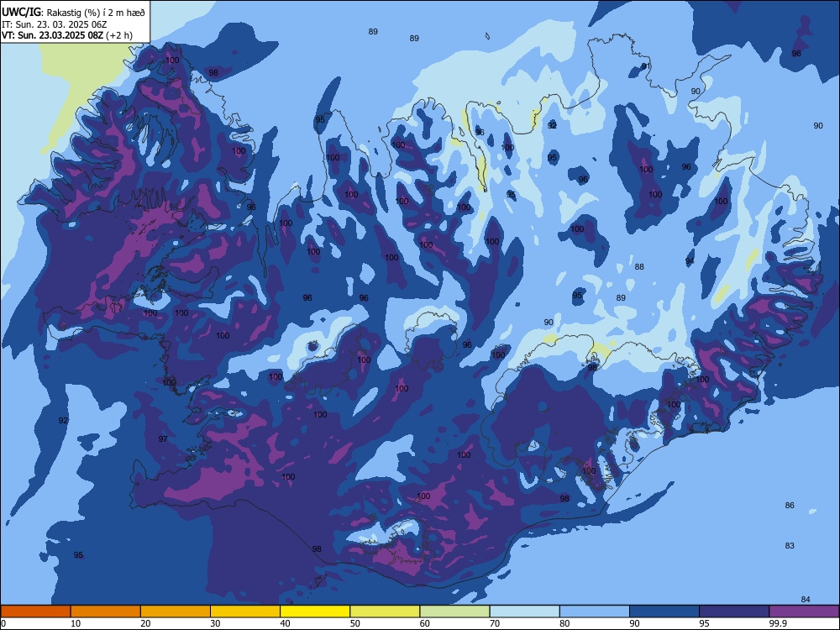Click the title 'UWC/IG: Rakastig (%) í 2 m hæð'
Viewport: 840px width, 630px height.
tap(73, 13)
